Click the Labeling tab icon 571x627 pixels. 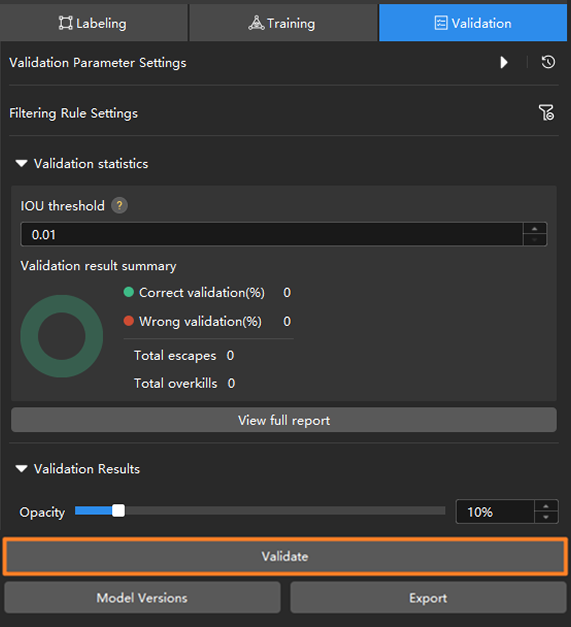[x=66, y=23]
